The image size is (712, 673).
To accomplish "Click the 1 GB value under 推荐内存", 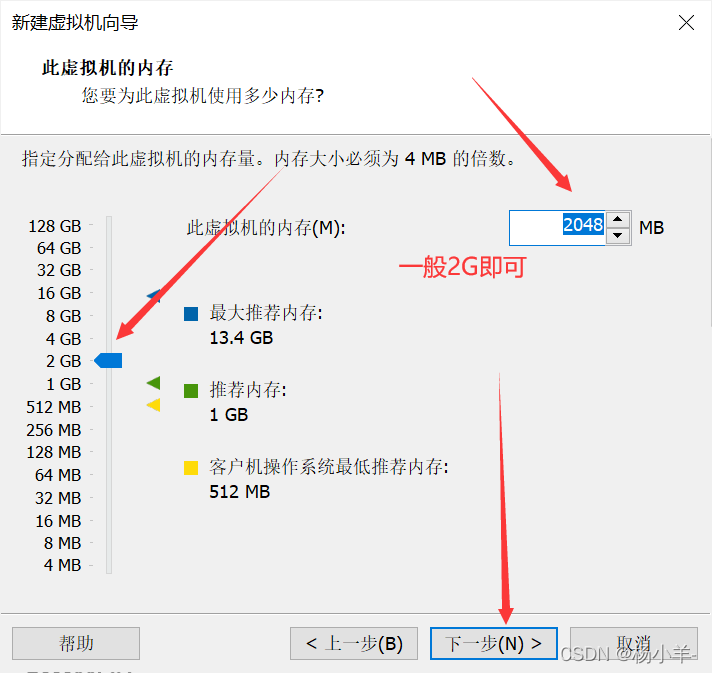I will [229, 415].
